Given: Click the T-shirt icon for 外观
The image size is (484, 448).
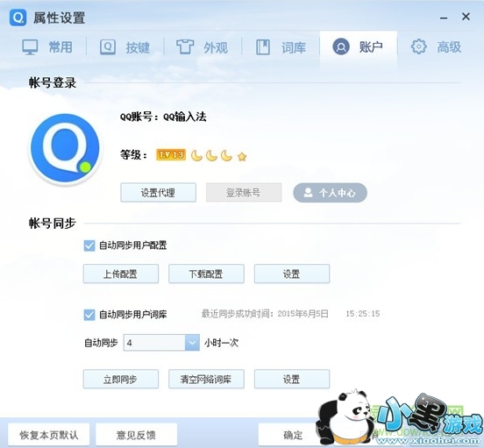Looking at the screenshot, I should tap(185, 46).
